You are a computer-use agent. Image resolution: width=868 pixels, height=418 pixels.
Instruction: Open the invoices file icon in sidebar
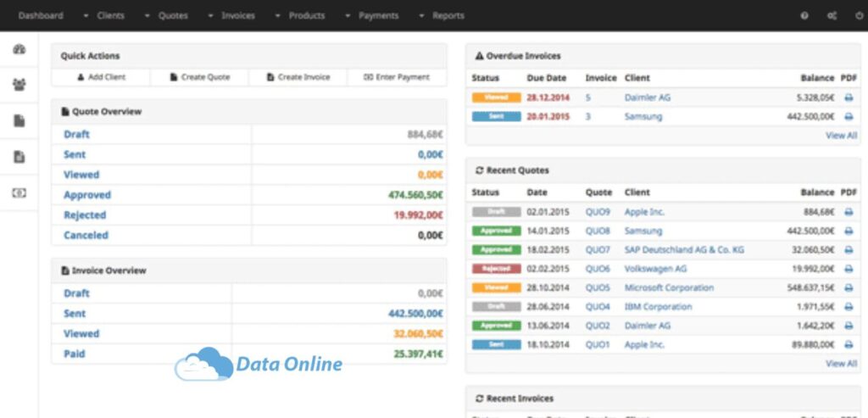coord(19,157)
